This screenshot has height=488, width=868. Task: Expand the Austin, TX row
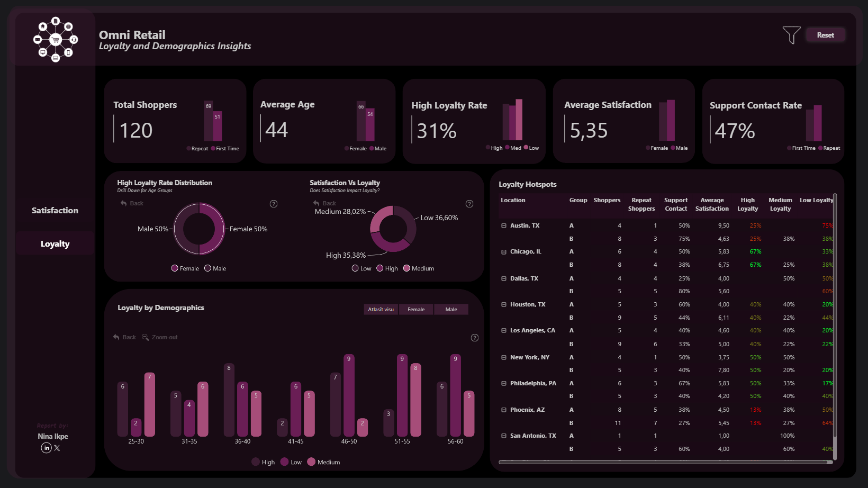(x=504, y=225)
